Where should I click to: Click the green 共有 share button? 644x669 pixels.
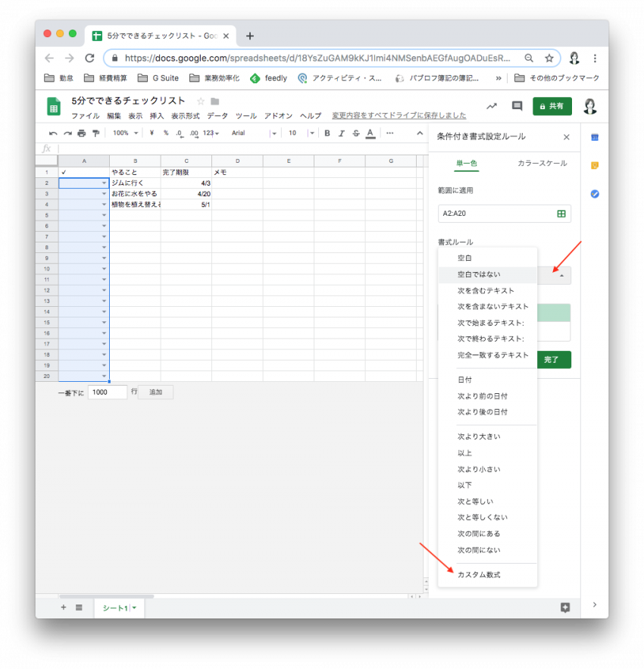point(552,106)
